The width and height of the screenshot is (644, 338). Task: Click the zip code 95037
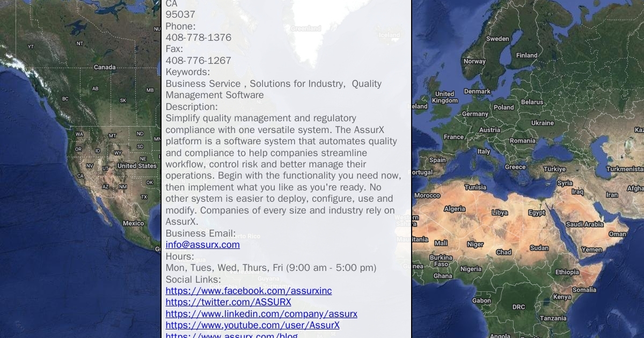click(180, 14)
